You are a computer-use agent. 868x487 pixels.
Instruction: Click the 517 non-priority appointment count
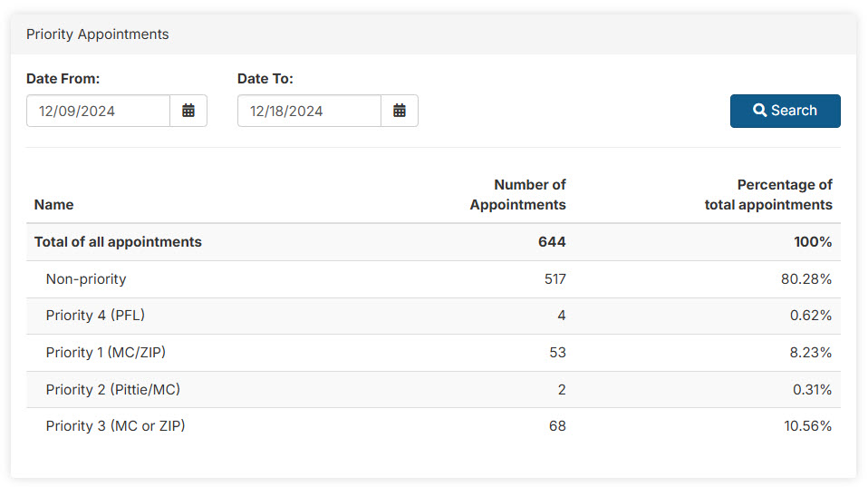tap(555, 279)
